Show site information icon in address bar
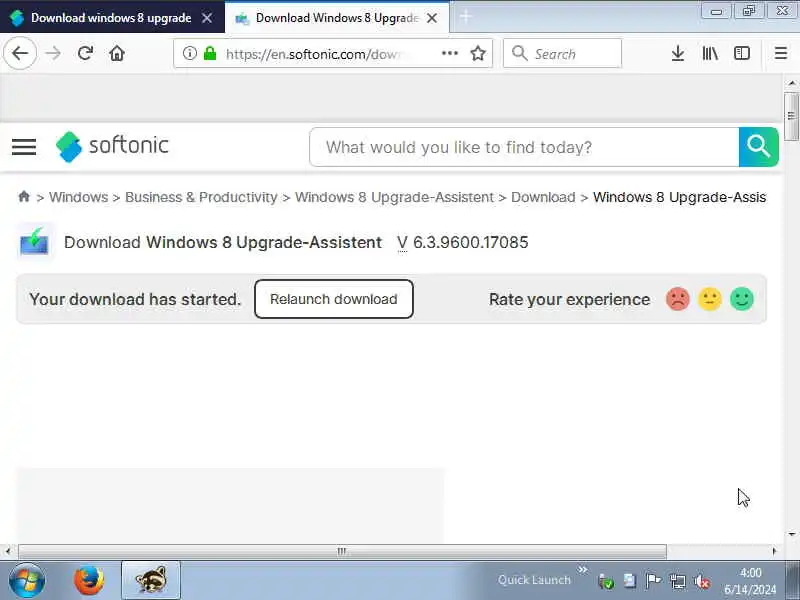The height and width of the screenshot is (600, 800). click(x=189, y=53)
